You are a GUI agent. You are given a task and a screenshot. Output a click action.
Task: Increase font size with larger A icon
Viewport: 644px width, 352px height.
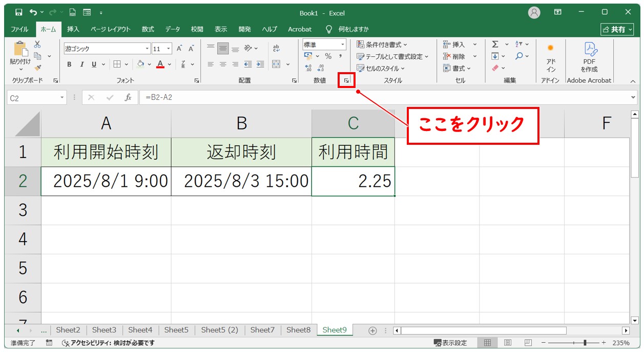click(179, 49)
